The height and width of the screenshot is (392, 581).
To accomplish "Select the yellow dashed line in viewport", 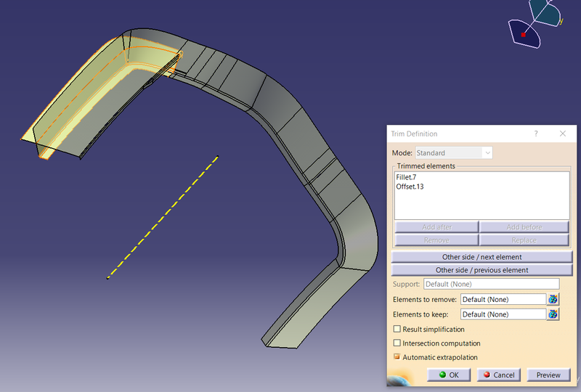I will click(162, 217).
